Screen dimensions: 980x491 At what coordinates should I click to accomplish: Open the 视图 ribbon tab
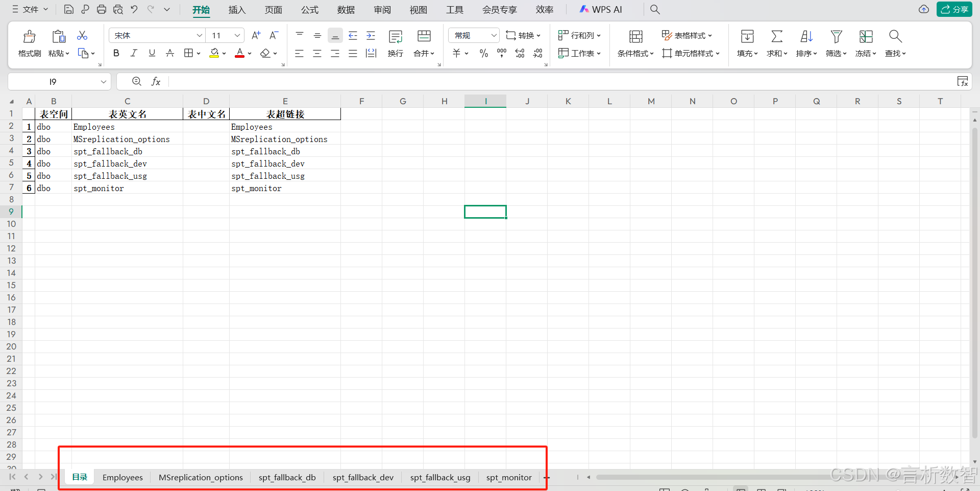[x=418, y=10]
